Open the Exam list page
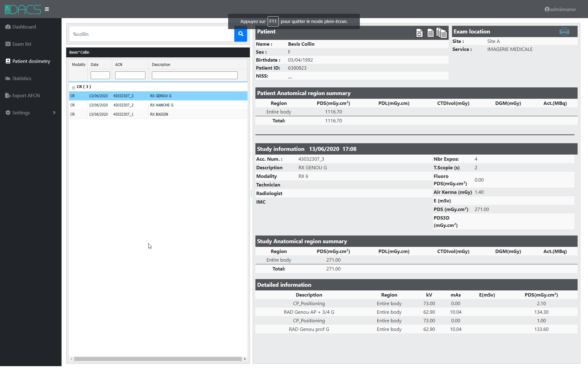Viewport: 588px width, 368px height. click(22, 44)
